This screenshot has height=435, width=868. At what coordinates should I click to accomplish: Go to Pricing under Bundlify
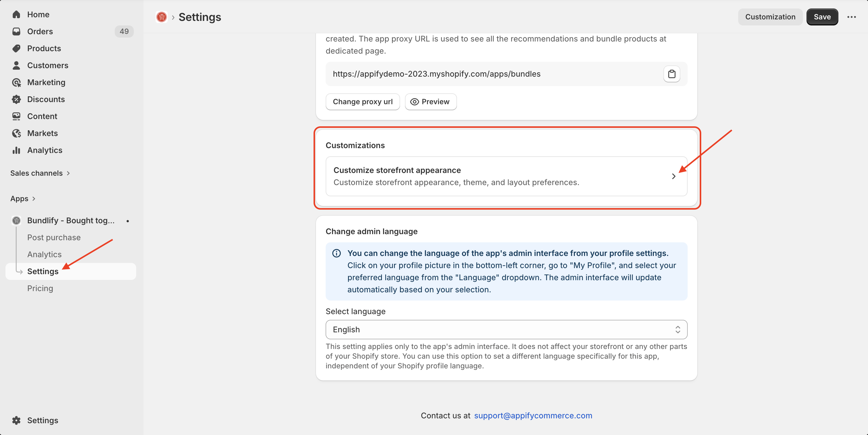(x=40, y=288)
